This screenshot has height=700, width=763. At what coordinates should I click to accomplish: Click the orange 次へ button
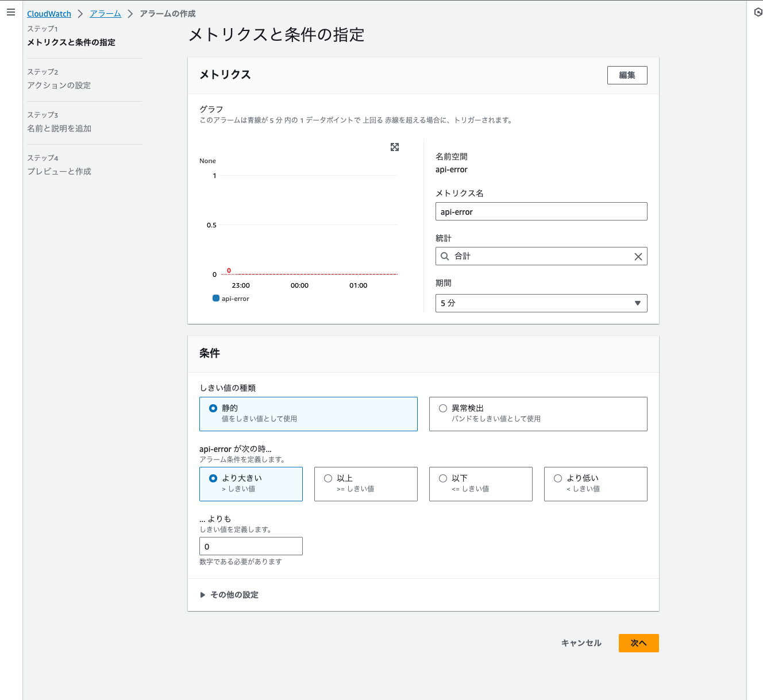pyautogui.click(x=639, y=643)
